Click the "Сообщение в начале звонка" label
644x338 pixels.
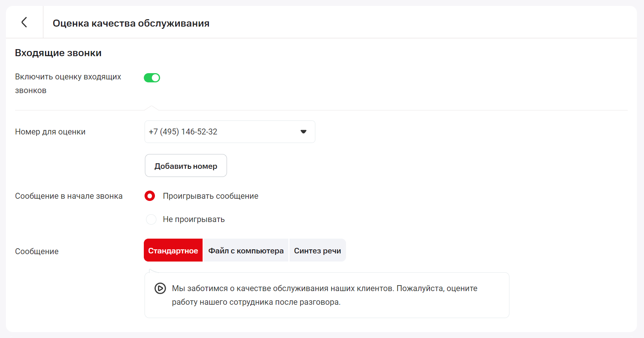coord(69,196)
